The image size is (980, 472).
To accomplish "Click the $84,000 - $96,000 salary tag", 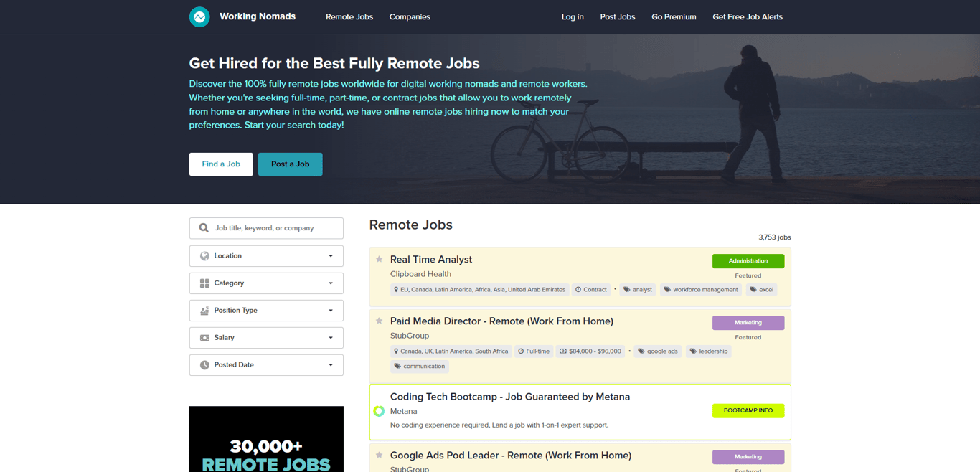I will (590, 351).
